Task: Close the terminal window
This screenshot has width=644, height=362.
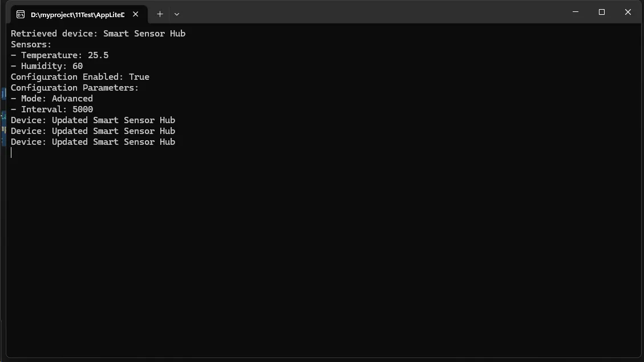Action: [628, 12]
